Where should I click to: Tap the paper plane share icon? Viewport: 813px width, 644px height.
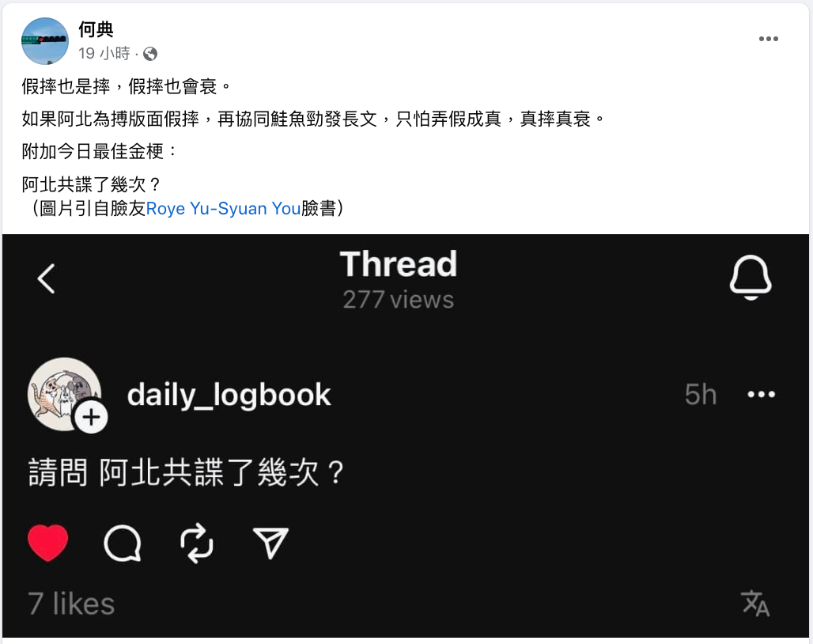[270, 543]
